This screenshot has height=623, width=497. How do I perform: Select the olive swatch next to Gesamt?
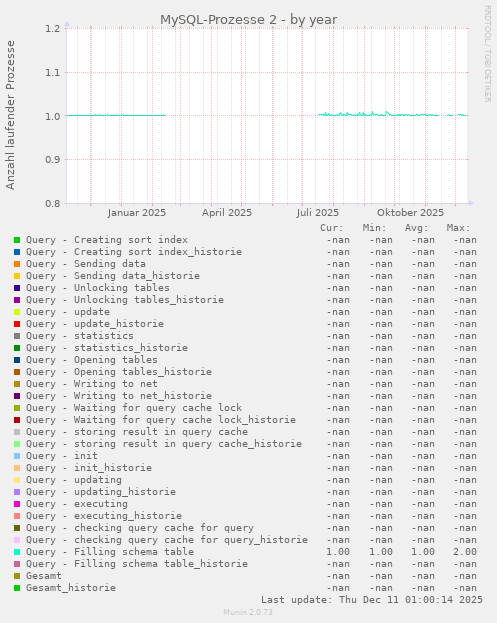[x=17, y=576]
